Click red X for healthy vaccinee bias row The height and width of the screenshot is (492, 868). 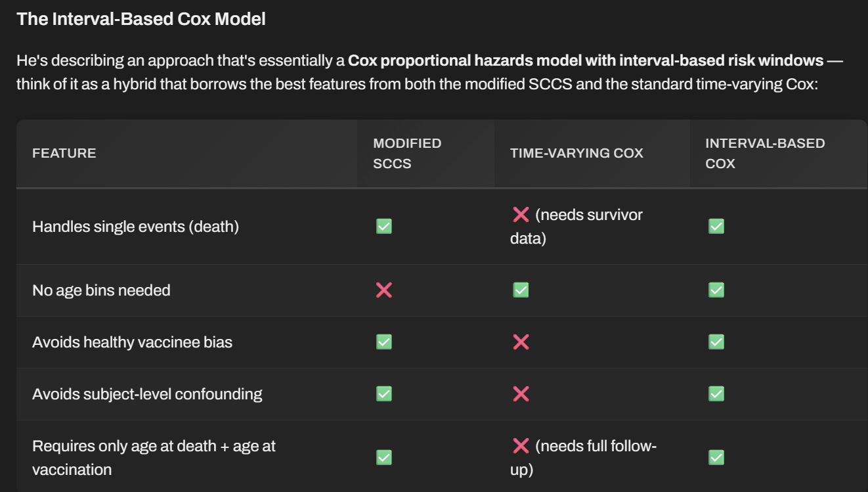521,342
